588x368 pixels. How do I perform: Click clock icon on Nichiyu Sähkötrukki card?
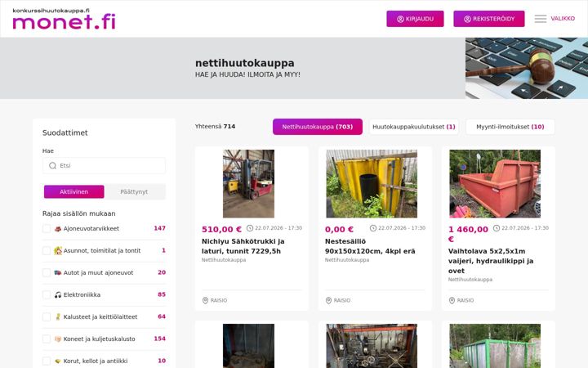point(250,228)
